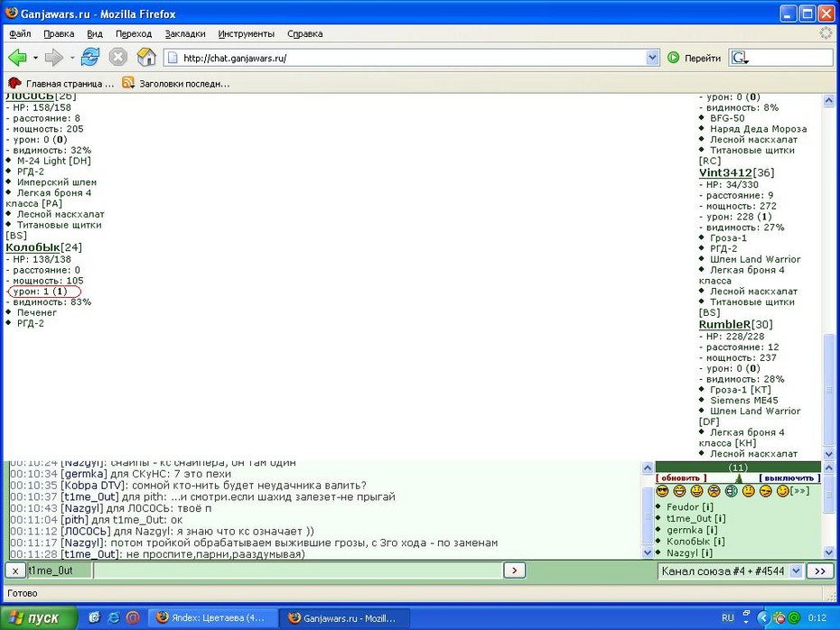This screenshot has height=630, width=840.
Task: Click the выключить link in chat panel
Action: point(789,478)
